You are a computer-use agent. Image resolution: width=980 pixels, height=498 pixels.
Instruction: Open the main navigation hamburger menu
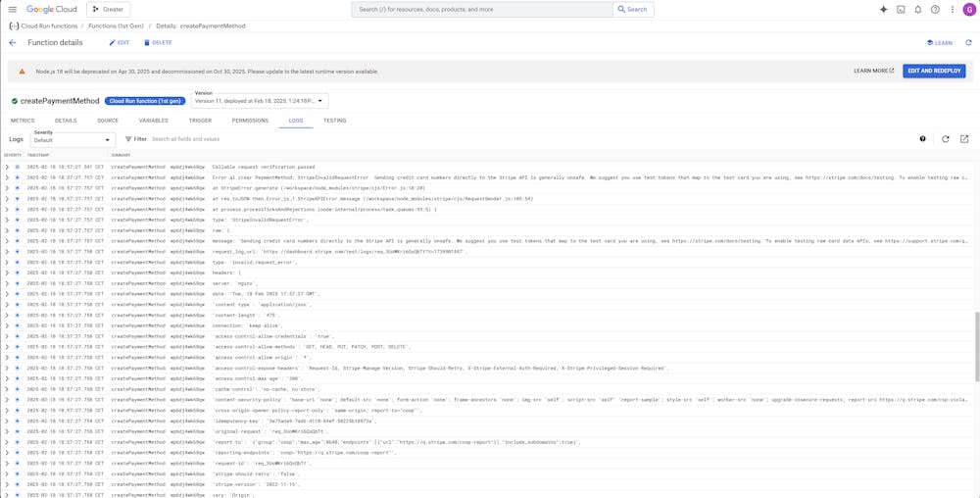click(x=13, y=10)
